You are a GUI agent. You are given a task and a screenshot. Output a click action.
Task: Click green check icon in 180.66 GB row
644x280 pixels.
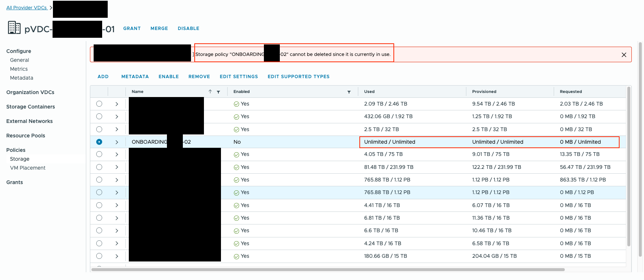(x=236, y=256)
